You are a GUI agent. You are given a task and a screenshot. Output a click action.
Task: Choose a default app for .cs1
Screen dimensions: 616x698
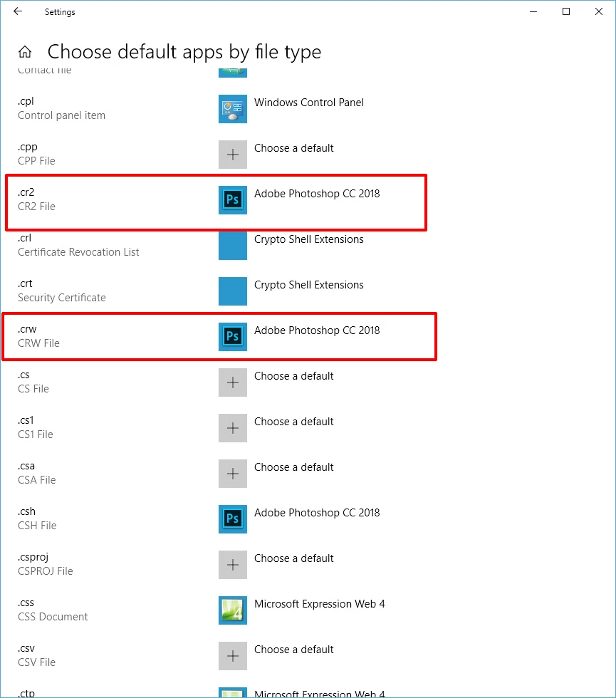coord(293,422)
